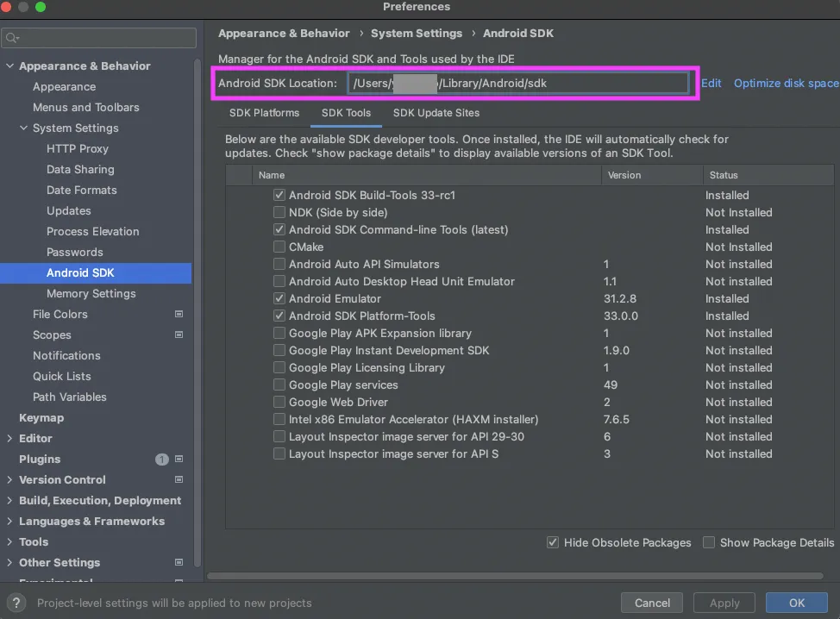The height and width of the screenshot is (619, 840).
Task: Click the search magnifier icon in settings search
Action: (12, 38)
